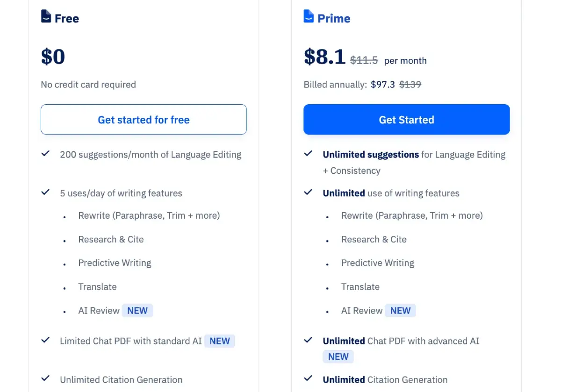The image size is (561, 392).
Task: Click checkmark next to Unlimited use of writing features
Action: coord(308,192)
